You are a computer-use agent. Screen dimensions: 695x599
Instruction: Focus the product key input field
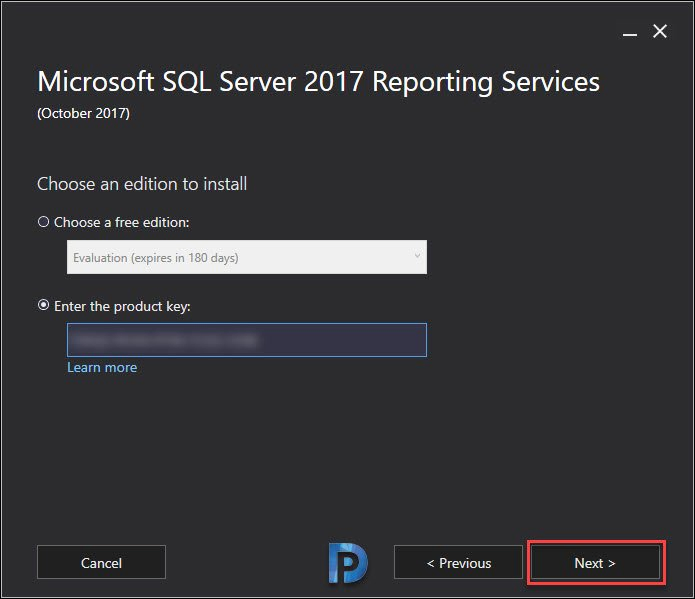(247, 340)
